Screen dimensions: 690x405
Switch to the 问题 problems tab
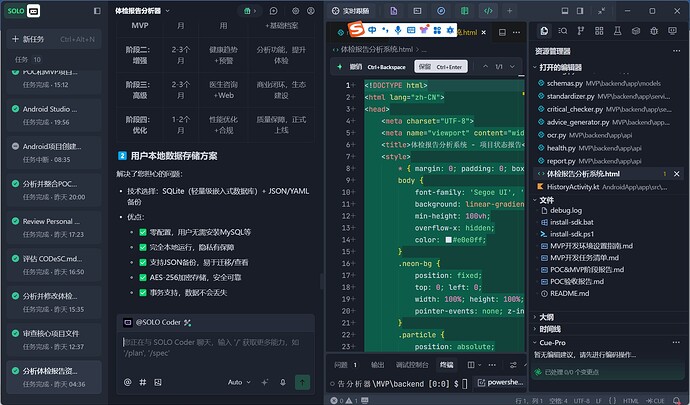coord(345,365)
